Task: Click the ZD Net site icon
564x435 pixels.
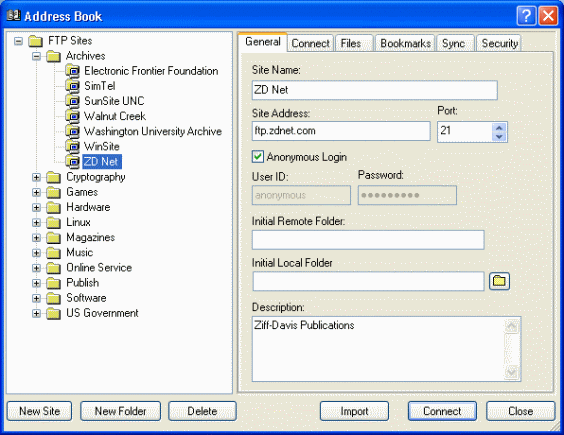Action: [73, 162]
